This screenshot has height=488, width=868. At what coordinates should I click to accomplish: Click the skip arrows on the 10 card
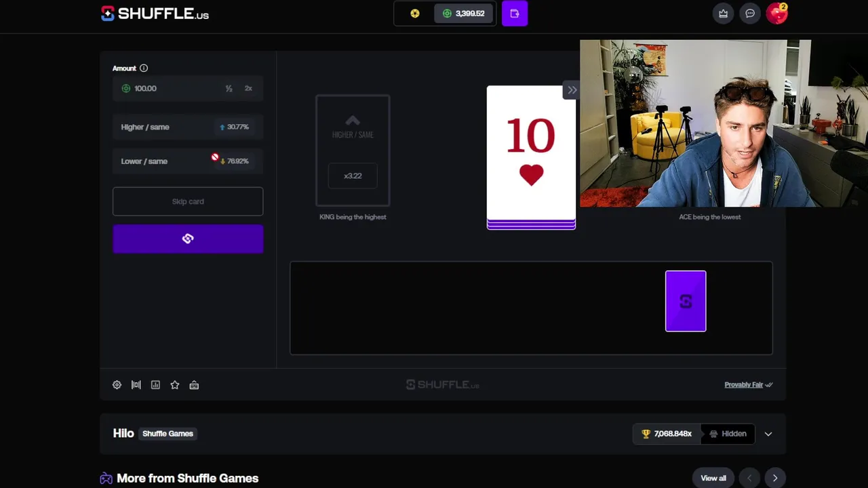point(572,90)
